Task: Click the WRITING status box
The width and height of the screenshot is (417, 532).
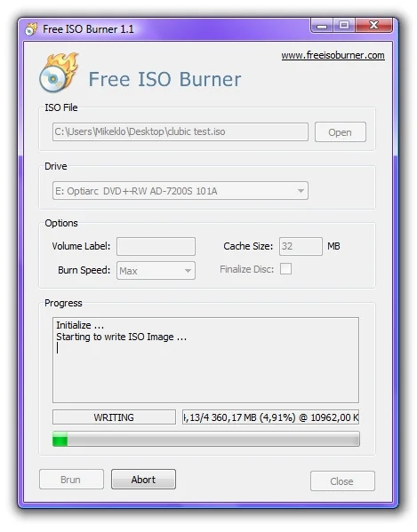Action: 114,417
